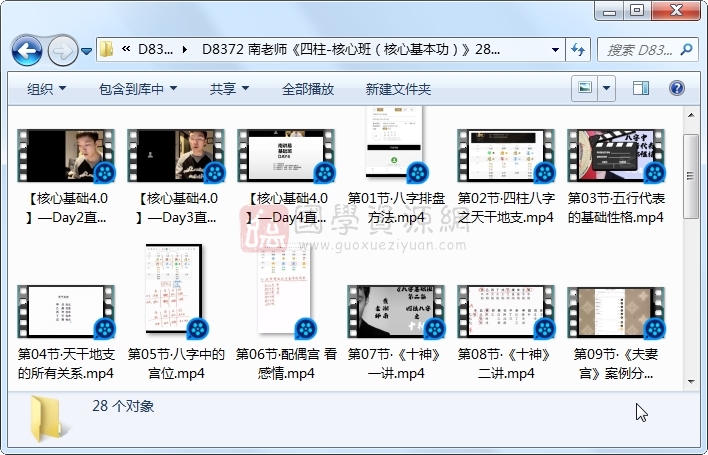Click the 全部播放 button
This screenshot has height=455, width=708.
click(x=307, y=89)
